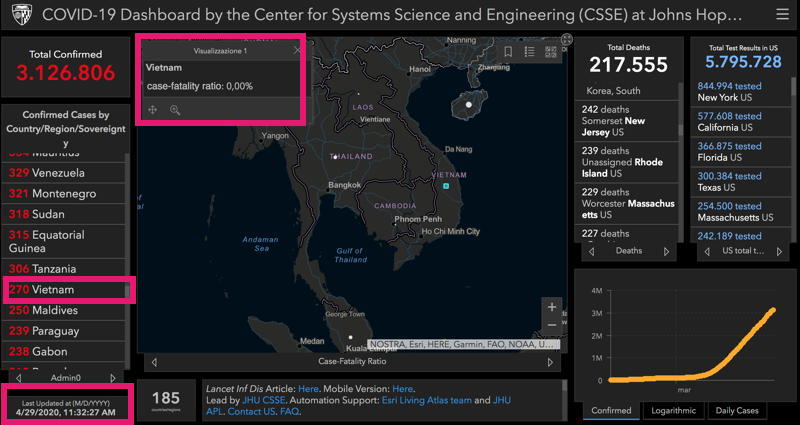
Task: Click the Deaths list scrollbar
Action: (x=681, y=130)
